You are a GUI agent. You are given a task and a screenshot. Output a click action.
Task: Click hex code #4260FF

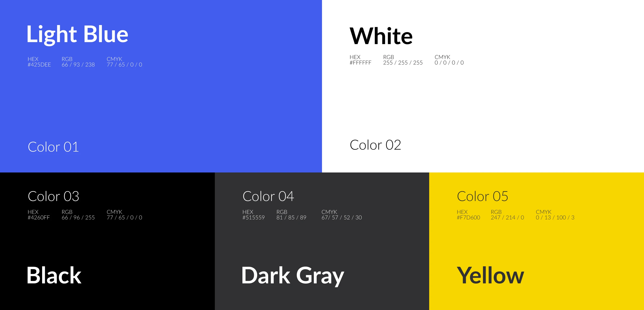click(x=39, y=218)
